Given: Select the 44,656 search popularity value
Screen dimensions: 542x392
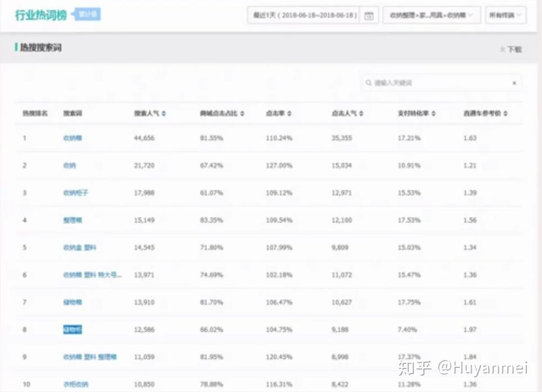Looking at the screenshot, I should (x=144, y=138).
